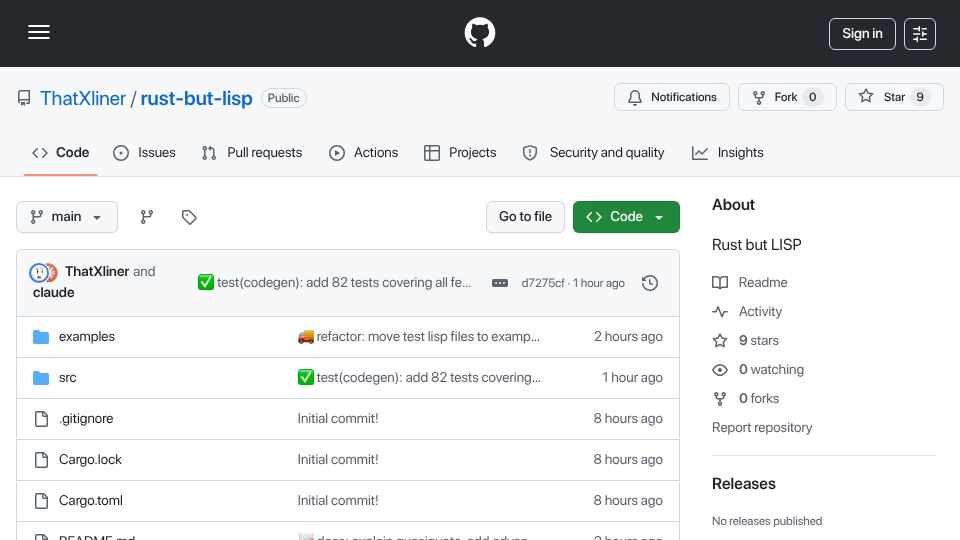The height and width of the screenshot is (540, 960).
Task: Open Cargo.lock row Initial commit message
Action: point(338,460)
